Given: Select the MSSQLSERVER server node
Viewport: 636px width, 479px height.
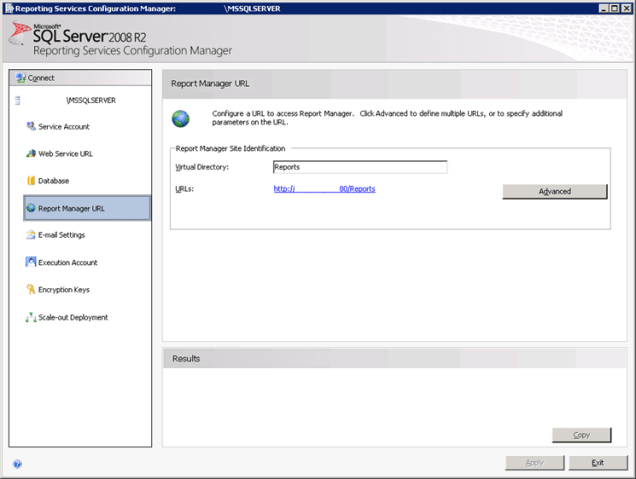Looking at the screenshot, I should (x=90, y=100).
